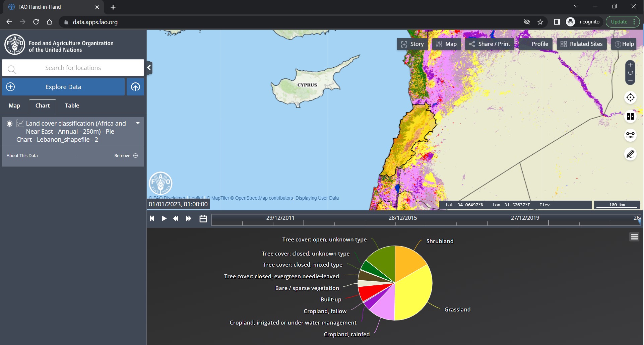Open the split-screen compare tool

(630, 116)
